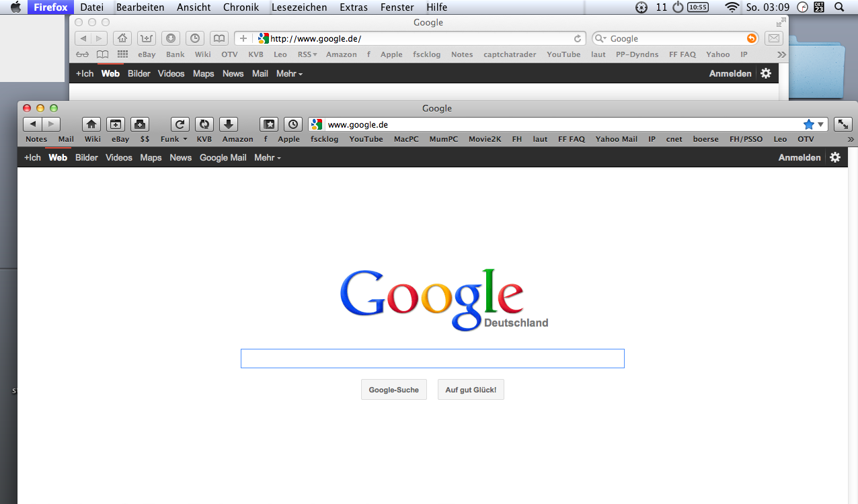The image size is (858, 504).
Task: Show more Safari bookmarks via chevron overflow
Action: point(781,54)
